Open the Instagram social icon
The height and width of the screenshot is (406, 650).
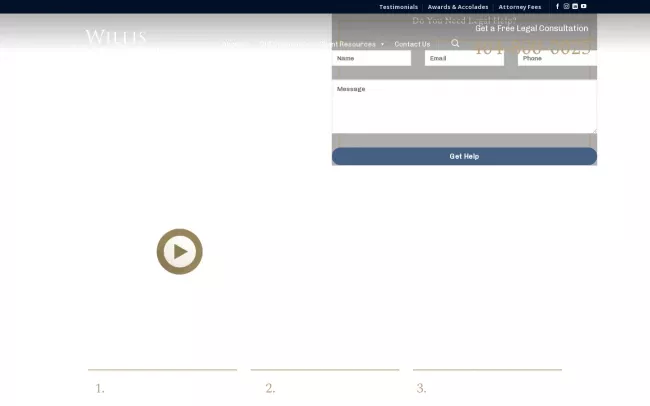566,6
